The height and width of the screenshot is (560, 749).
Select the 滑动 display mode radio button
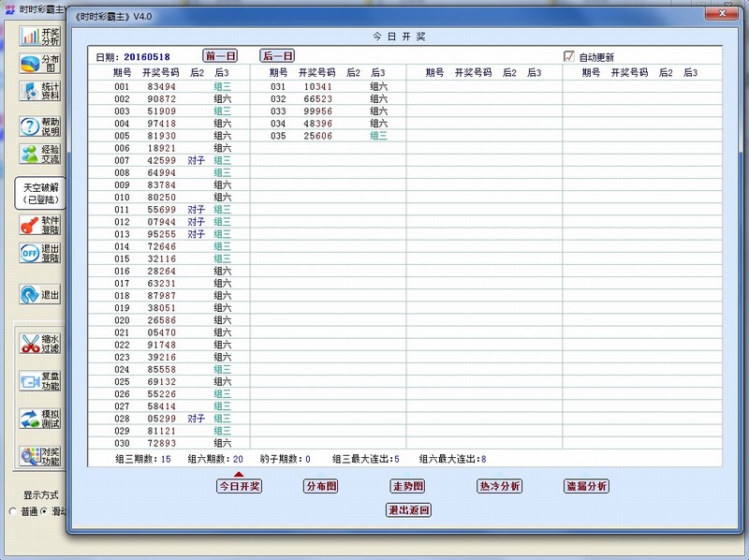click(44, 511)
